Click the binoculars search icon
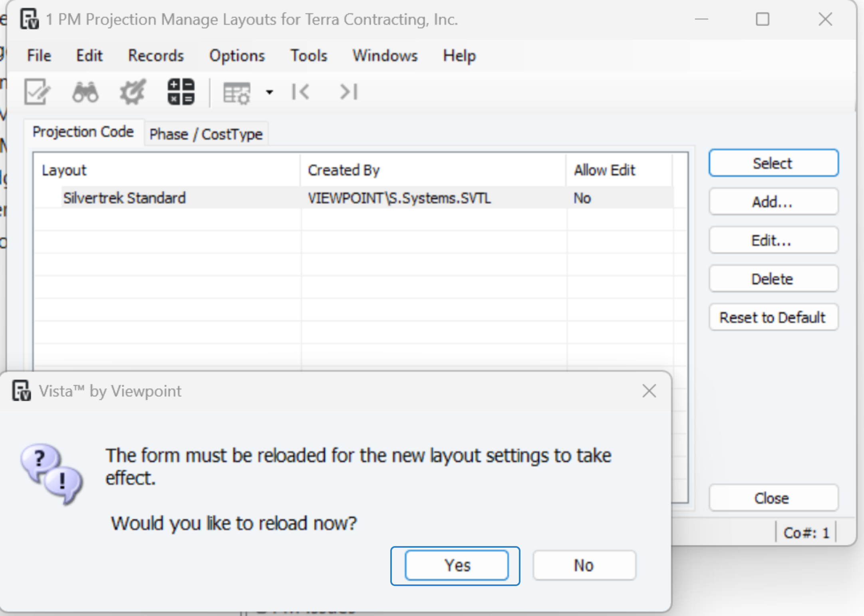Image resolution: width=864 pixels, height=616 pixels. pos(85,92)
